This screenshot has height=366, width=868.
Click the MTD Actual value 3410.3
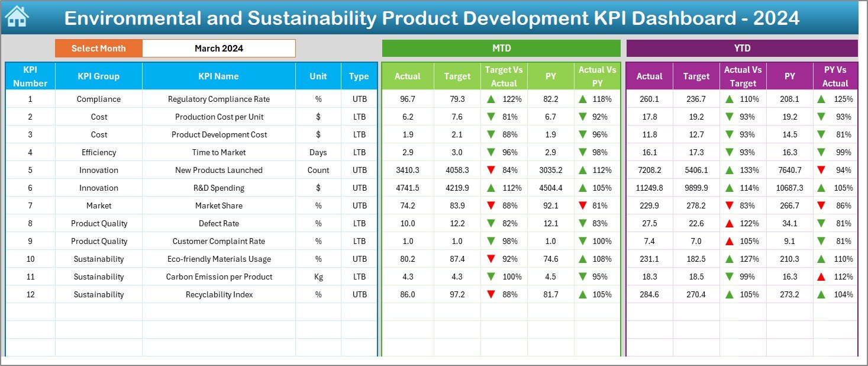pos(408,170)
